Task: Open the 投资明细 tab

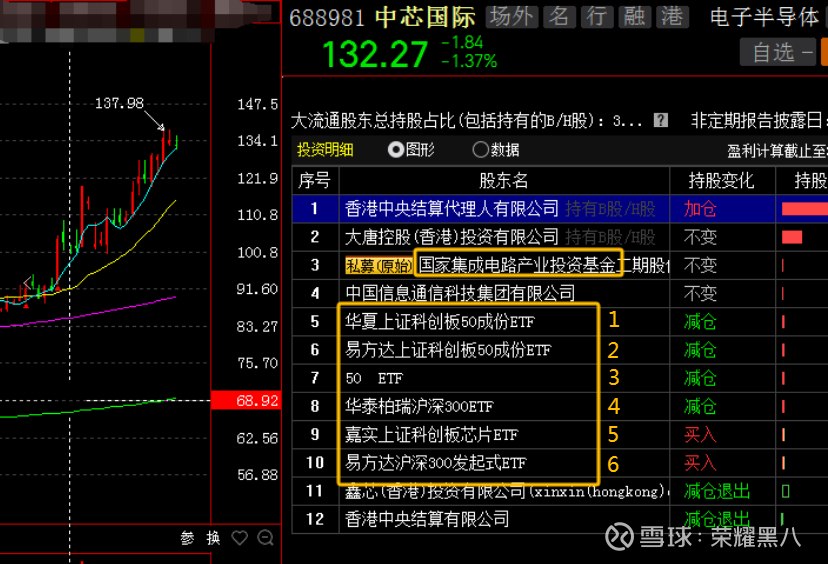Action: pos(325,150)
